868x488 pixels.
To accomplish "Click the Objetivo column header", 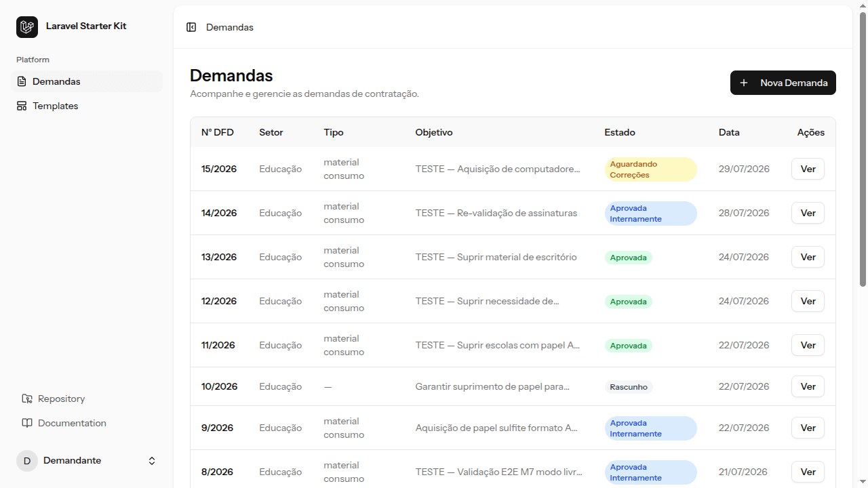I will (x=434, y=132).
